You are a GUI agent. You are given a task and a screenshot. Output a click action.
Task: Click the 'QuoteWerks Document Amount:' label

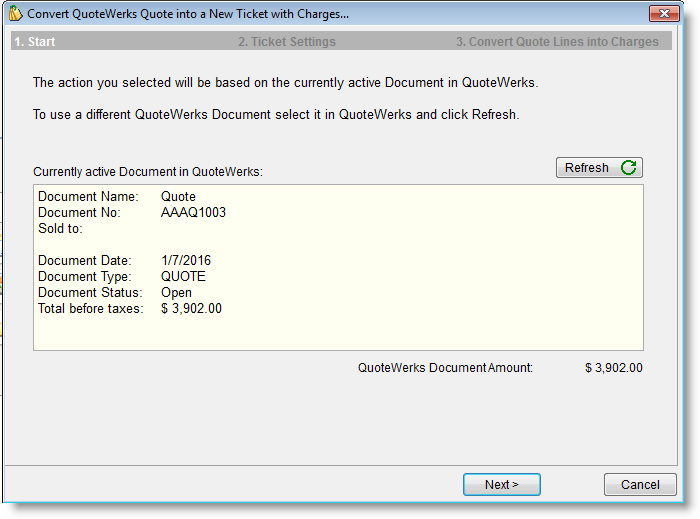(x=445, y=368)
